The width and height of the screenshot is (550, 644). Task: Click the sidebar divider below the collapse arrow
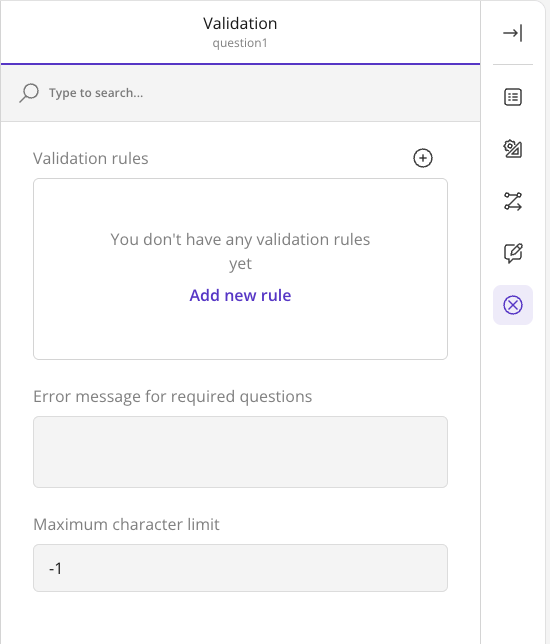click(513, 64)
